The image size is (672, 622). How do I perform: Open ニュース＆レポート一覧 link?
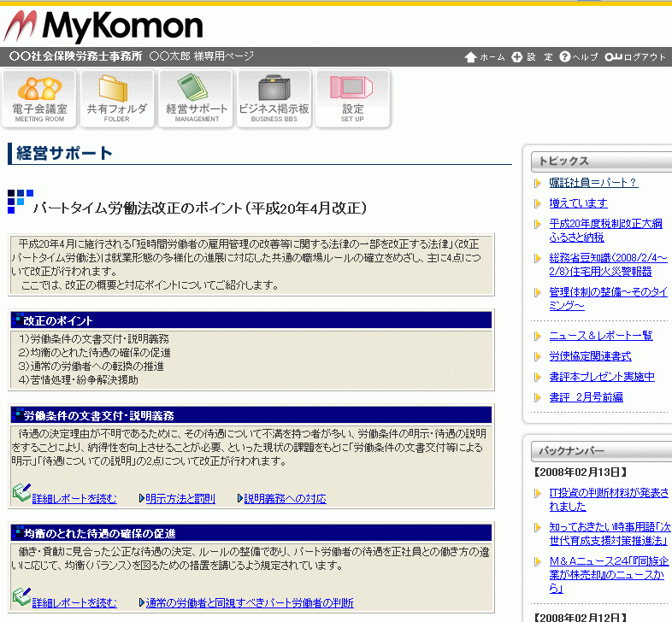click(600, 335)
